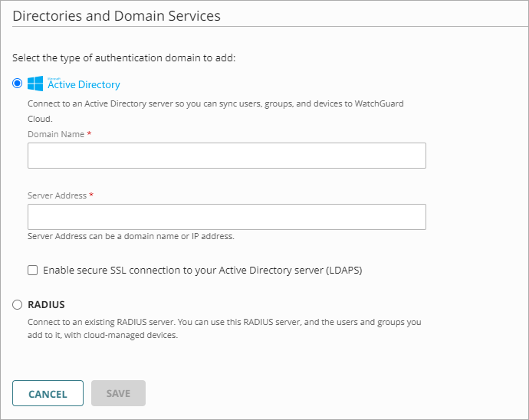Click the Domain Name input field
The image size is (529, 420).
point(226,156)
